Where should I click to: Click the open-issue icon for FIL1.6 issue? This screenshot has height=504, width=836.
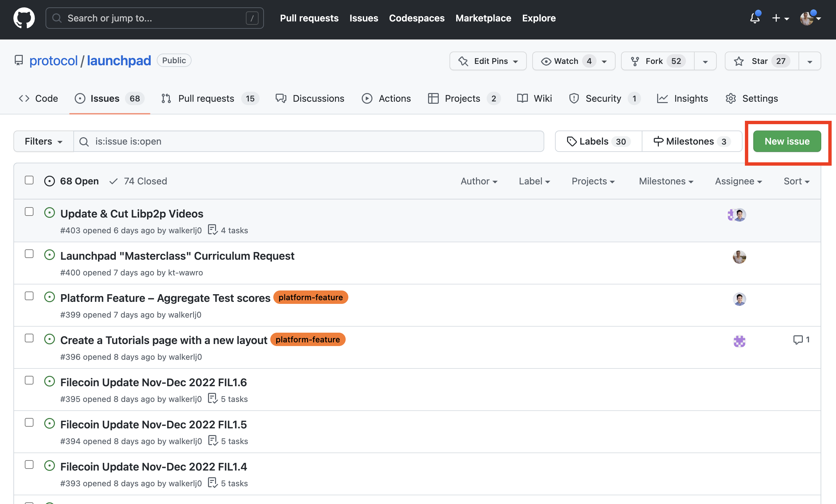(x=50, y=382)
